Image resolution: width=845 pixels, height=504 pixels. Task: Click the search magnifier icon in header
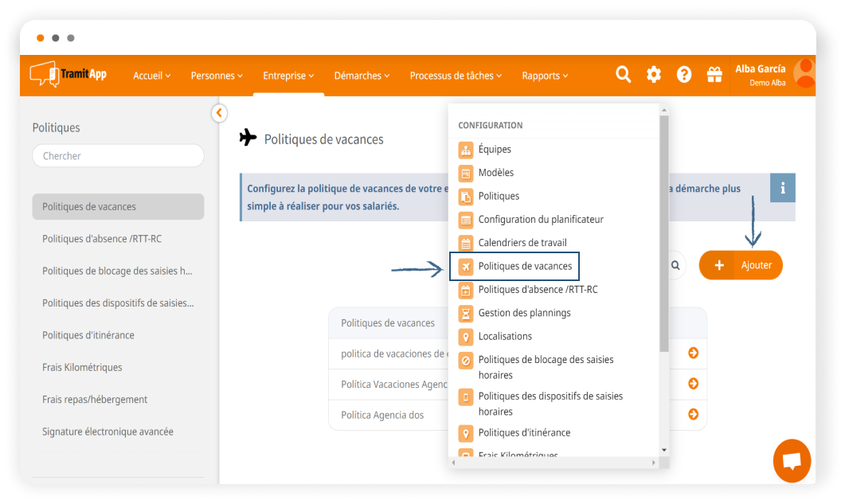[624, 75]
